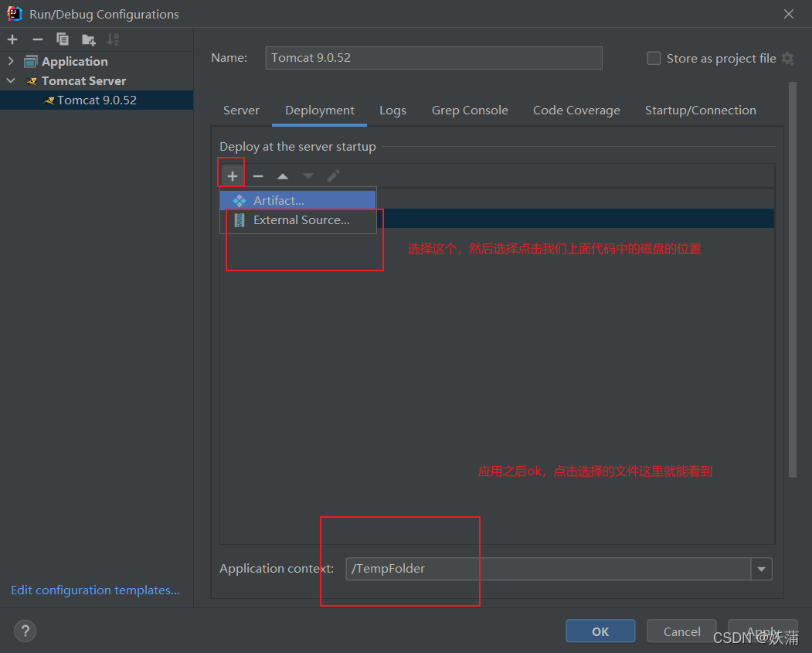812x653 pixels.
Task: Choose External Source... from the popup menu
Action: (298, 220)
